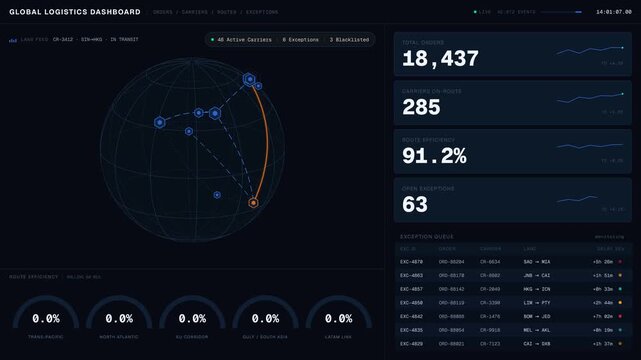Click the lane 'HKG → ICN'
The height and width of the screenshot is (360, 641).
click(x=537, y=289)
